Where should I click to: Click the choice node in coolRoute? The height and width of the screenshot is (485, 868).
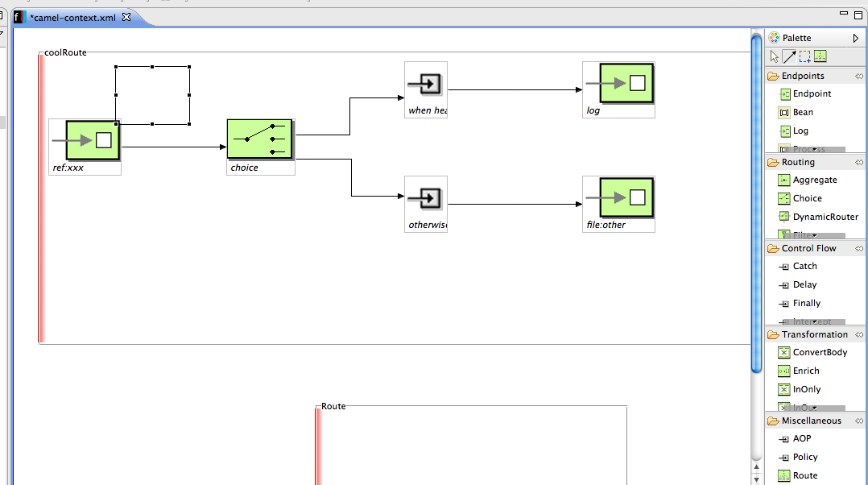(x=259, y=139)
